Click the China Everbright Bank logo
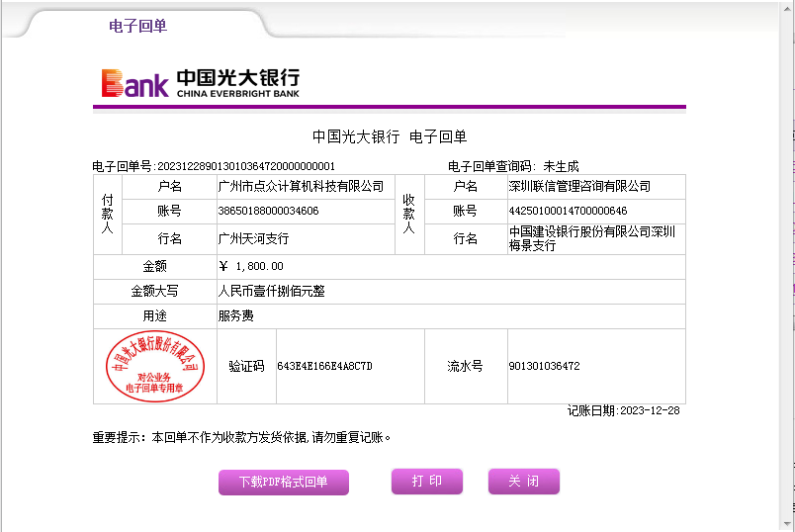 click(x=201, y=83)
